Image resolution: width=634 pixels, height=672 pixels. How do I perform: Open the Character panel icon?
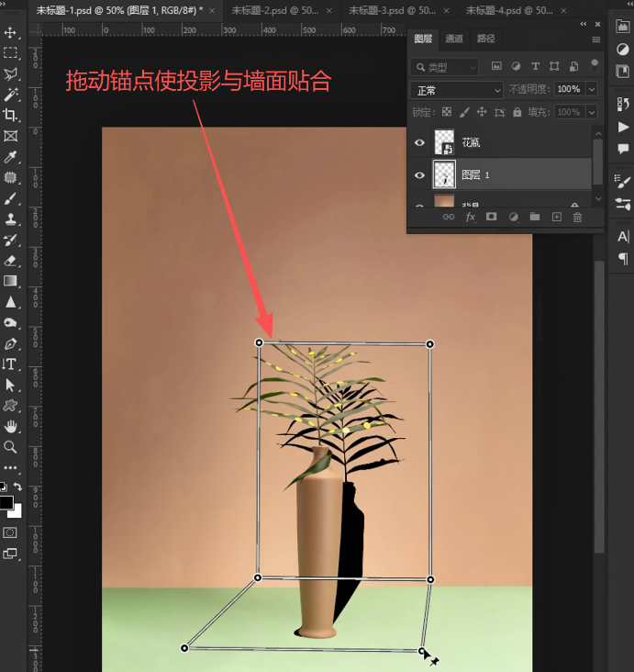[x=623, y=237]
